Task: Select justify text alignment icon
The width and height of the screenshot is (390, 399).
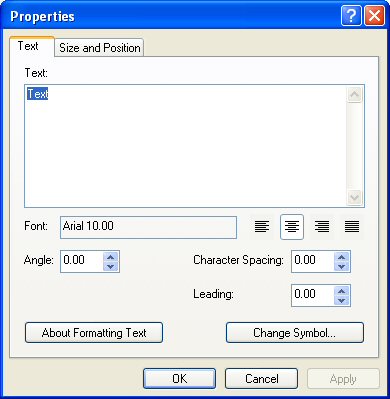Action: [x=352, y=227]
